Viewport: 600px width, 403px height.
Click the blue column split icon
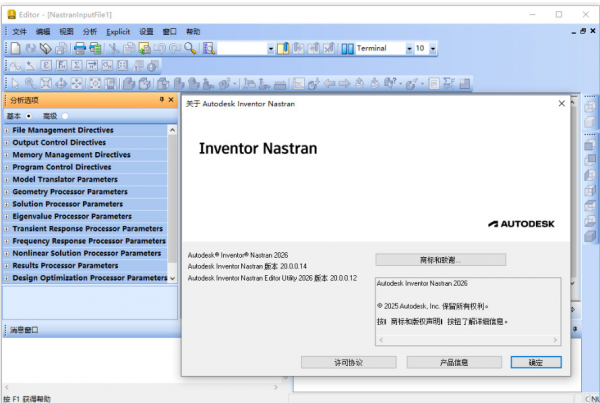(x=347, y=49)
